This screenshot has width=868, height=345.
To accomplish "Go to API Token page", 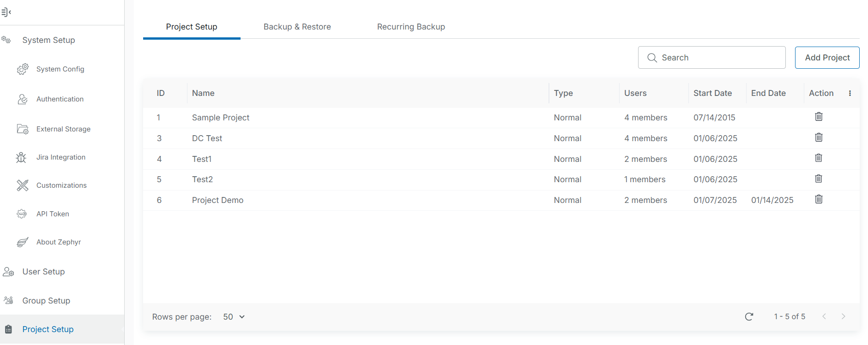I will [53, 214].
